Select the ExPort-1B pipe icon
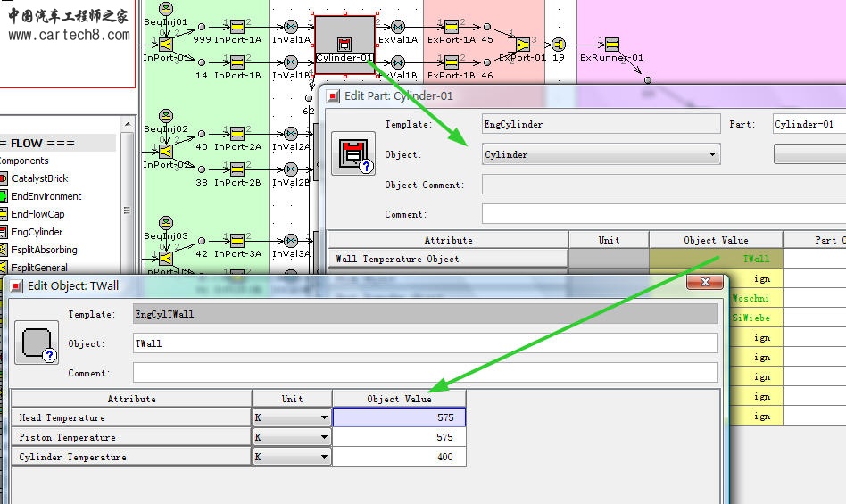The height and width of the screenshot is (504, 846). click(x=452, y=62)
